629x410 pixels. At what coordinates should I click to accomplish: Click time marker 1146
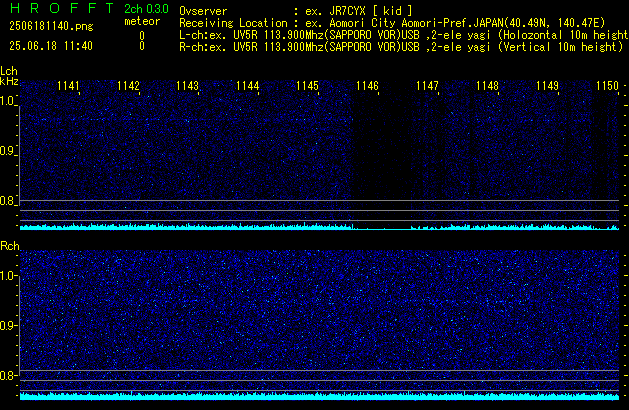point(367,86)
